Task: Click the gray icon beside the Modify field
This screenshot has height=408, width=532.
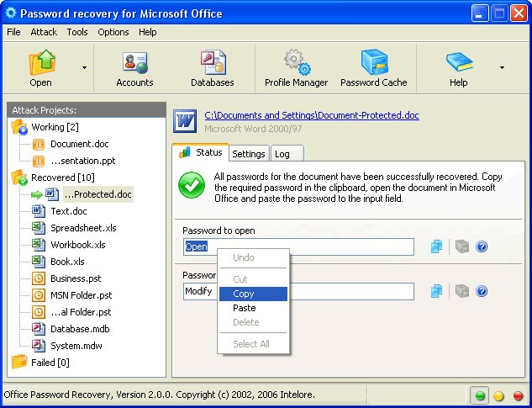Action: 461,291
